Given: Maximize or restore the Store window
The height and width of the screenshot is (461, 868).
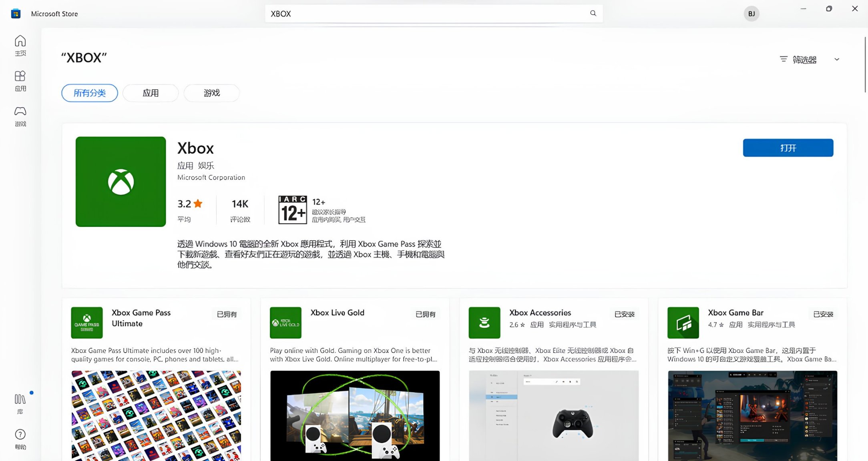Looking at the screenshot, I should coord(829,8).
